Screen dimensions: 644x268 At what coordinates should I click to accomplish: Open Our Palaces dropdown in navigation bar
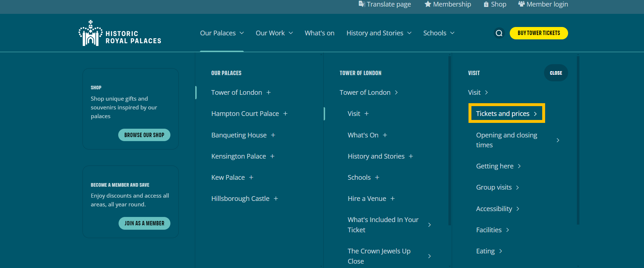222,33
